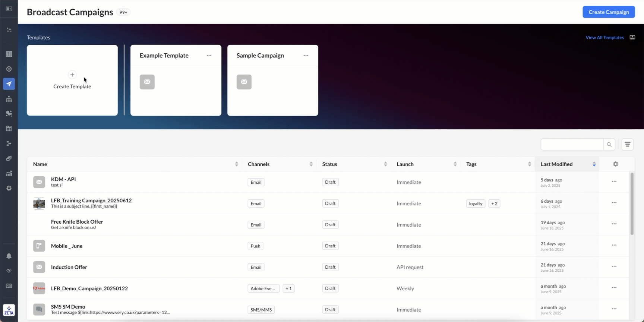The height and width of the screenshot is (322, 644).
Task: Sort table by Name column
Action: (236, 164)
